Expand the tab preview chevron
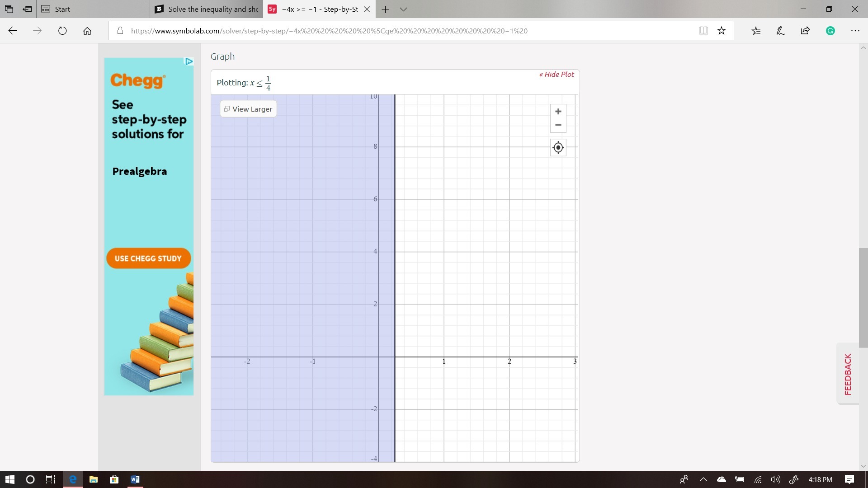The width and height of the screenshot is (868, 488). click(404, 9)
